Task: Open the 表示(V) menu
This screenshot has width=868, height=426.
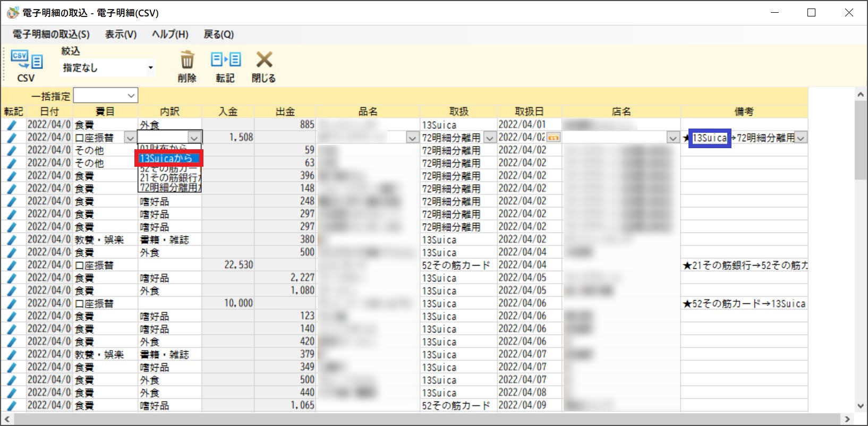Action: tap(121, 34)
